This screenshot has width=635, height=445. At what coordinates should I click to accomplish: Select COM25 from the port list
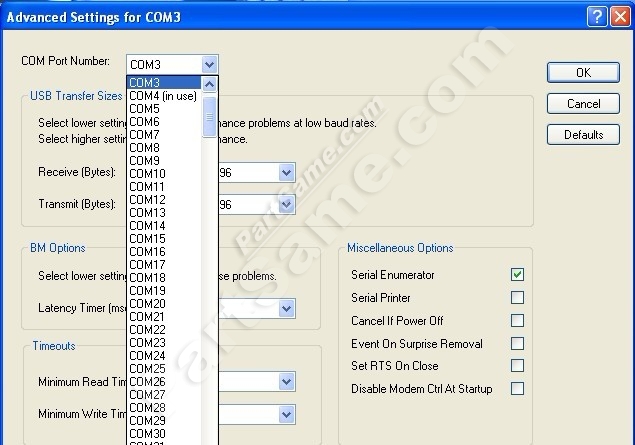tap(164, 368)
